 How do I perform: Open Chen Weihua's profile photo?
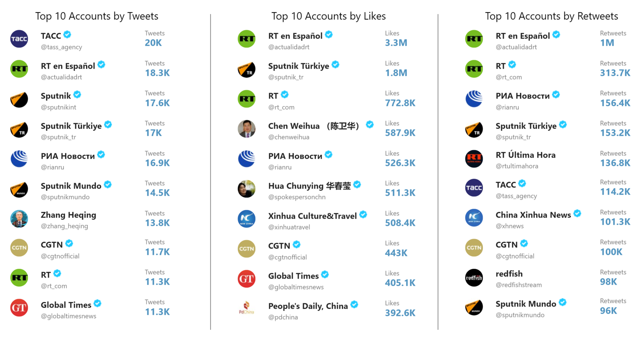246,129
